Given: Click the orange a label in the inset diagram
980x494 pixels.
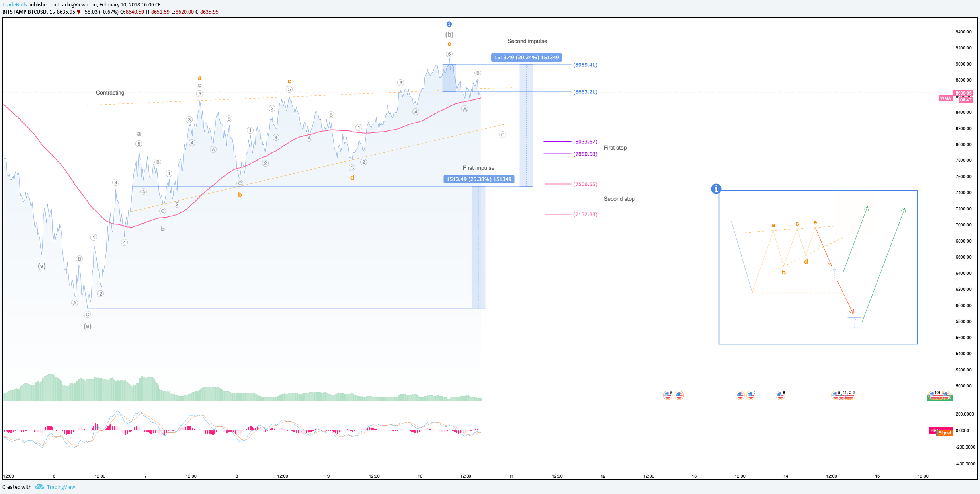Looking at the screenshot, I should tap(773, 225).
